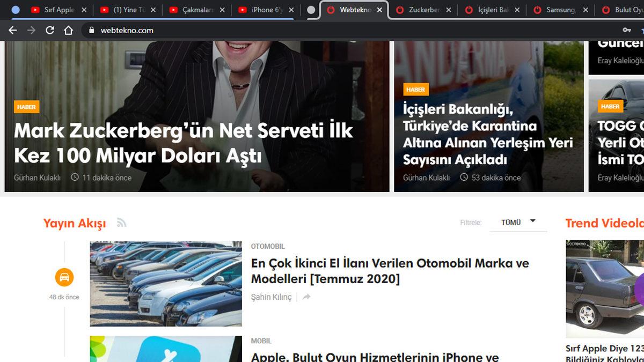This screenshot has height=362, width=644.
Task: Click the back navigation arrow
Action: pos(12,31)
